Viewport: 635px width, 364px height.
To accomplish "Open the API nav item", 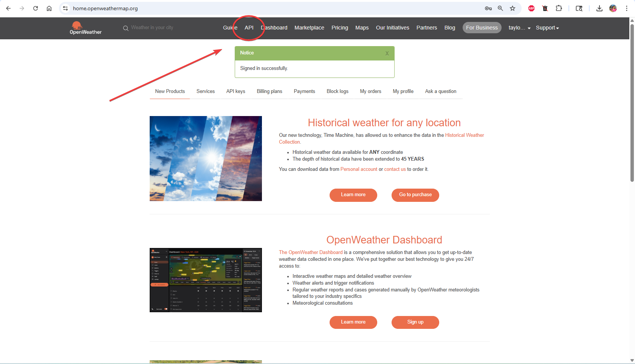I will pyautogui.click(x=249, y=28).
